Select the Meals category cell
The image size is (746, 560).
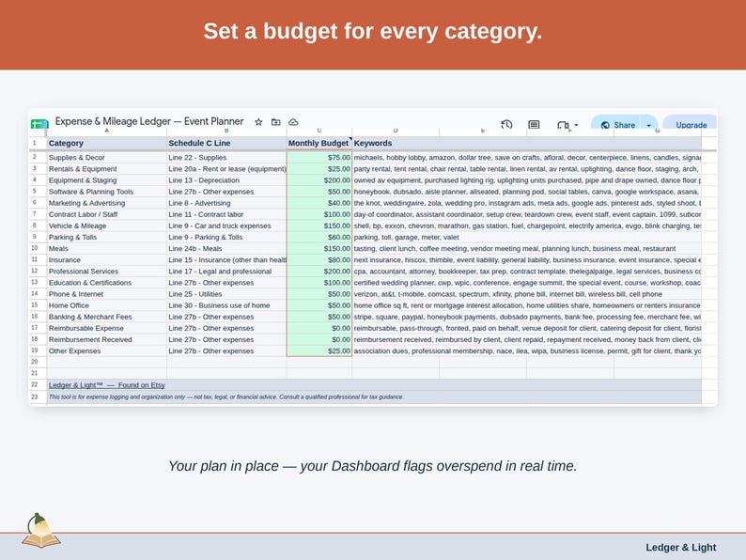tap(106, 248)
